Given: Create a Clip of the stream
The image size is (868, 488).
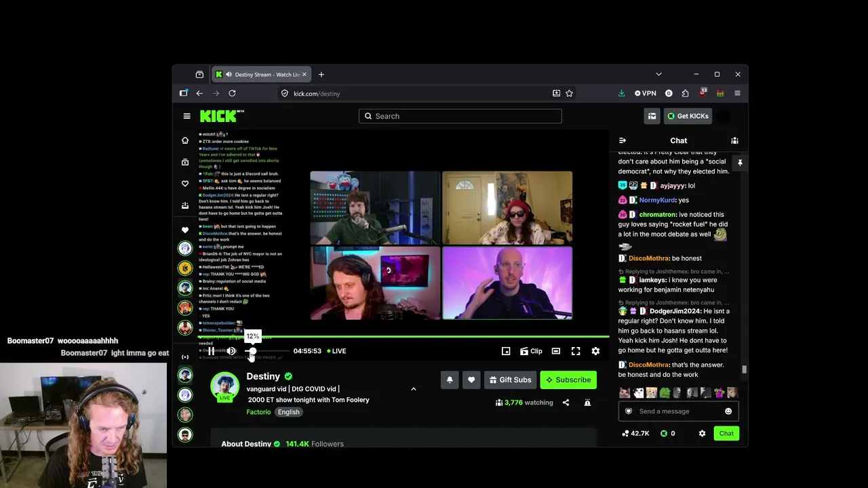Looking at the screenshot, I should 531,351.
